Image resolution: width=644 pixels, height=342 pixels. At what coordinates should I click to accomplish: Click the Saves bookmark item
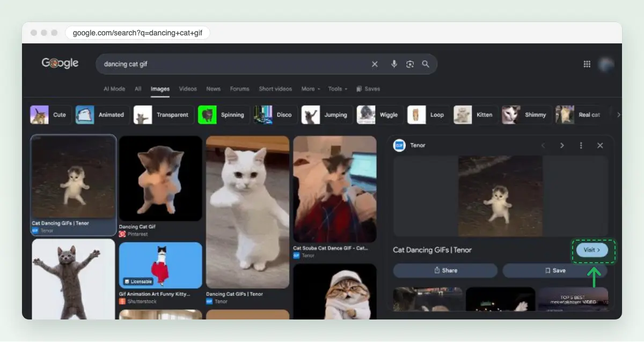click(368, 89)
